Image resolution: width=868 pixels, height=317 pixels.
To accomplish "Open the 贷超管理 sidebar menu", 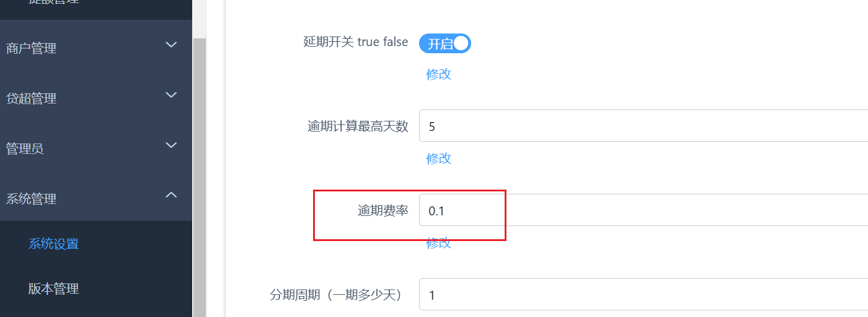I will tap(31, 99).
